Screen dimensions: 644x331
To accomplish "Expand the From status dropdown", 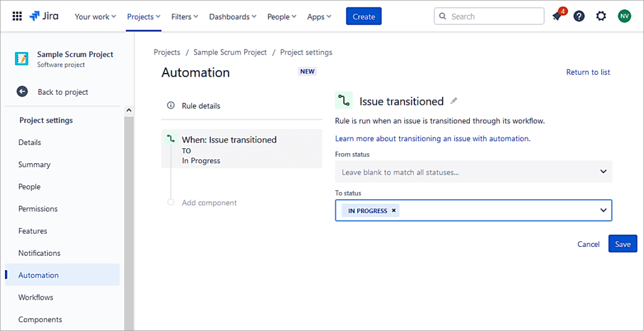I will pyautogui.click(x=603, y=171).
